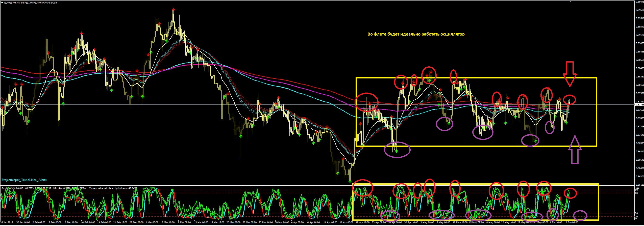
Task: Click the 9 Feb 16:00 time label
Action: tap(71, 222)
